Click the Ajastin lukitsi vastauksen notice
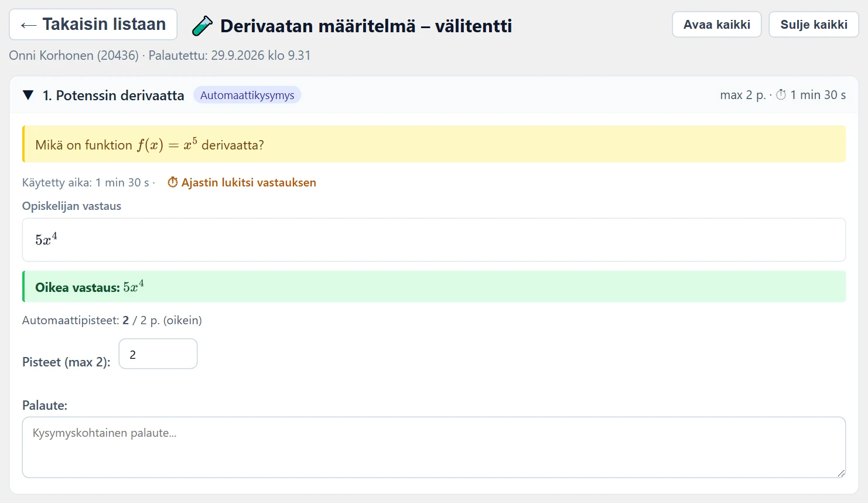The height and width of the screenshot is (503, 868). 242,182
